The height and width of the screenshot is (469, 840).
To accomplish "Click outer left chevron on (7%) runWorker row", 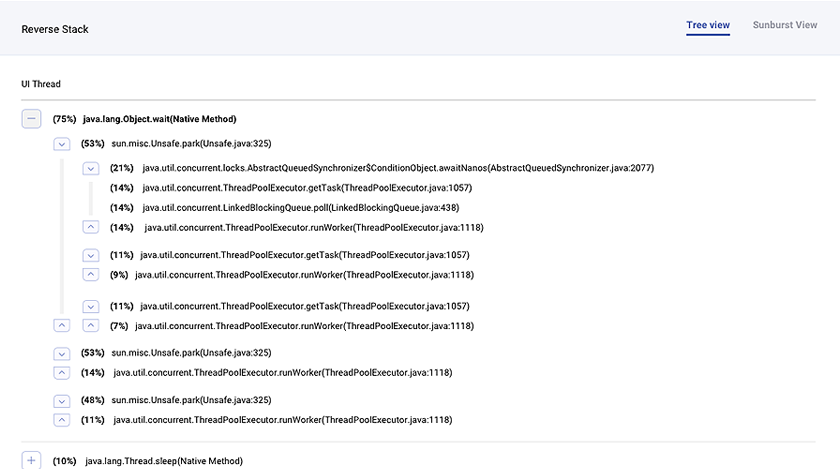I will click(x=62, y=326).
